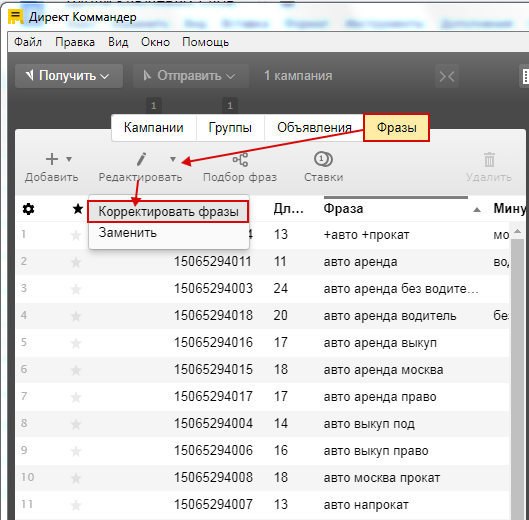This screenshot has width=529, height=520.
Task: Click the pencil icon above Редактировать
Action: (x=141, y=159)
